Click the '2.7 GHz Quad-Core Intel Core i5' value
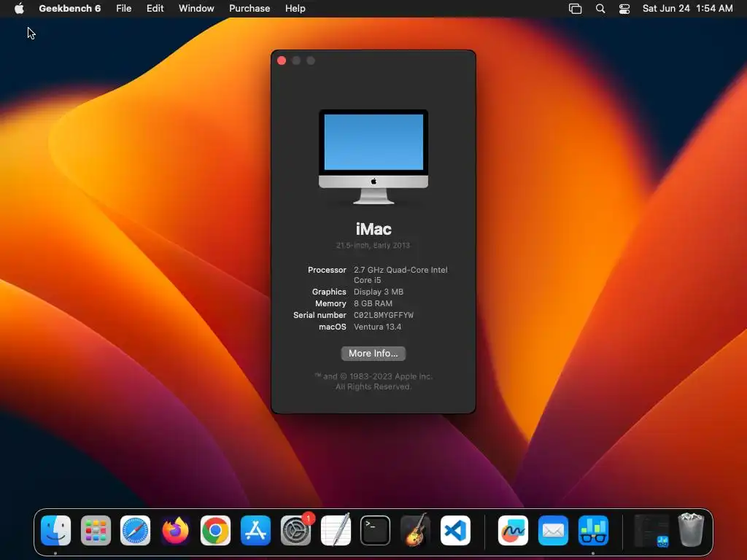Viewport: 747px width, 560px height. click(400, 275)
